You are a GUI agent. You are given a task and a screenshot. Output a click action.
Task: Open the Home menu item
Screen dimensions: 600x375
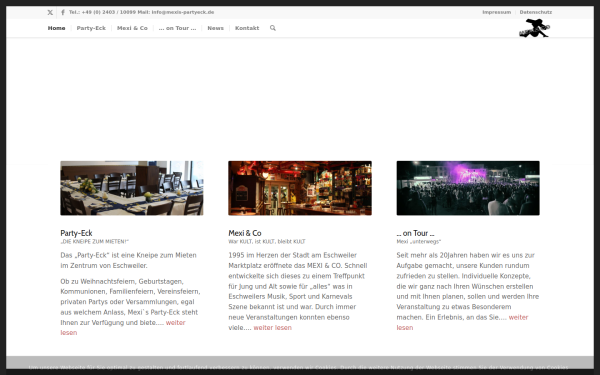click(x=56, y=28)
